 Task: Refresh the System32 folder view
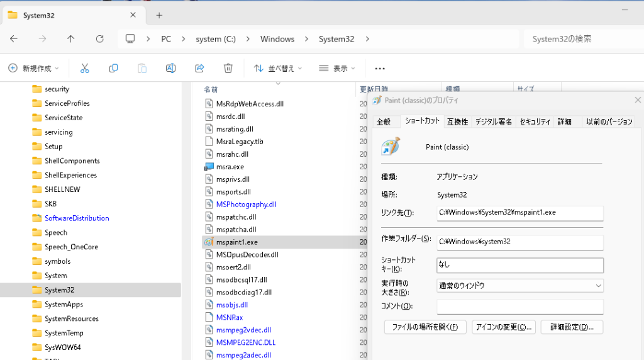pyautogui.click(x=99, y=38)
